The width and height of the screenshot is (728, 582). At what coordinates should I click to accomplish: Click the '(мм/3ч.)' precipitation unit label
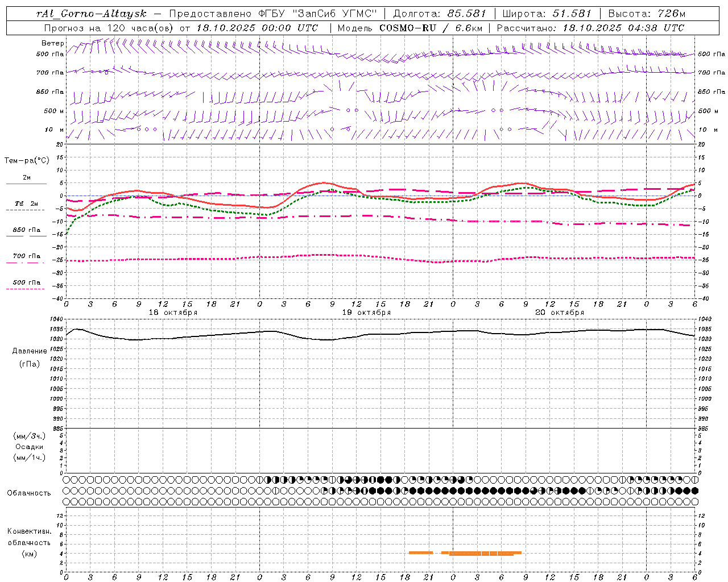(x=30, y=436)
